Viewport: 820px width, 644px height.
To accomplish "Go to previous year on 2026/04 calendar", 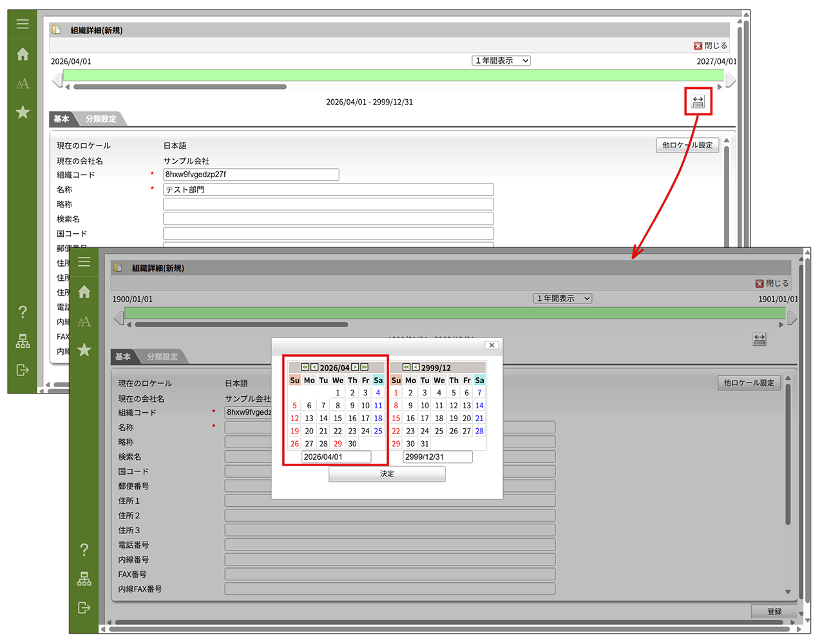I will (x=305, y=367).
